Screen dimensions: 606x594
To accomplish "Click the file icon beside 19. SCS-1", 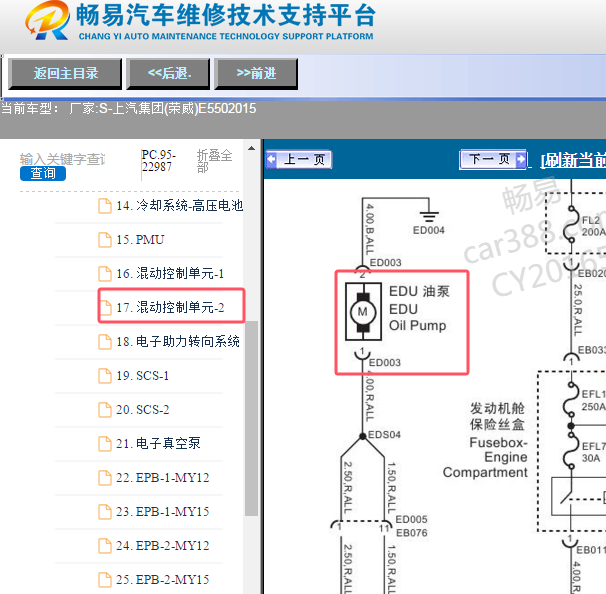I will (105, 376).
